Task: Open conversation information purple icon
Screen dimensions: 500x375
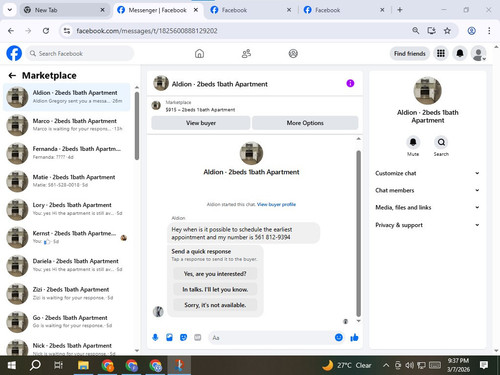Action: 350,83
